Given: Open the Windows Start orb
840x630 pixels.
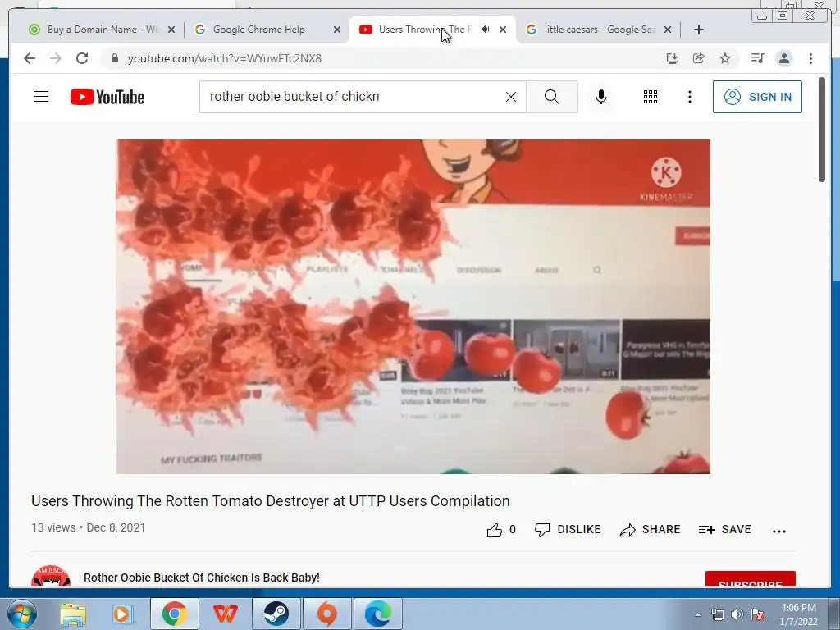Looking at the screenshot, I should [x=21, y=614].
